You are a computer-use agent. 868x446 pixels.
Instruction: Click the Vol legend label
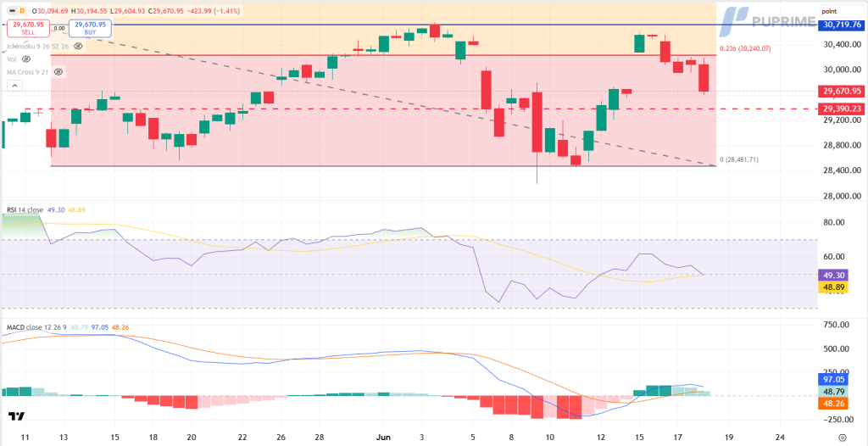click(12, 59)
